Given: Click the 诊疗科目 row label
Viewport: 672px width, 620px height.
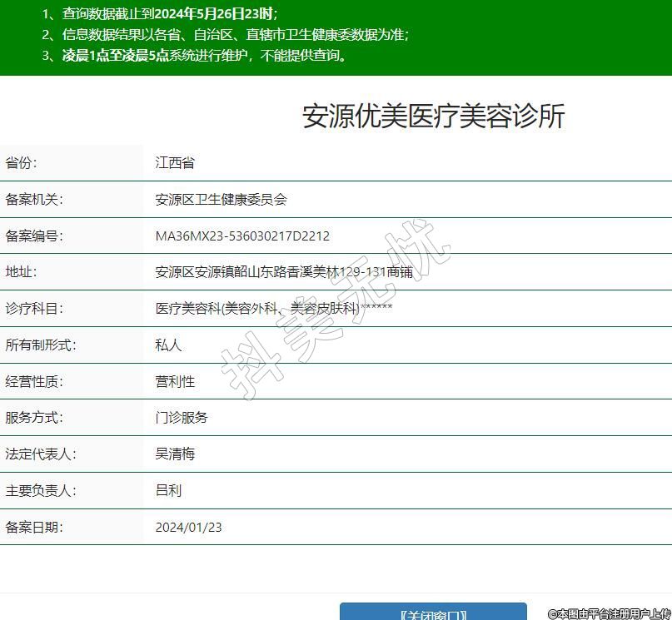Looking at the screenshot, I should point(34,309).
